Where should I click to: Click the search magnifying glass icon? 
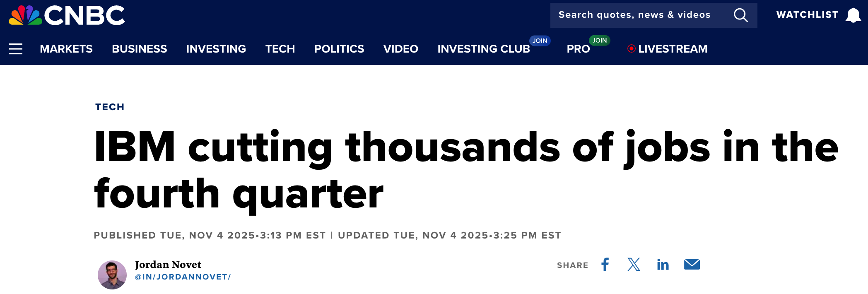pyautogui.click(x=740, y=15)
